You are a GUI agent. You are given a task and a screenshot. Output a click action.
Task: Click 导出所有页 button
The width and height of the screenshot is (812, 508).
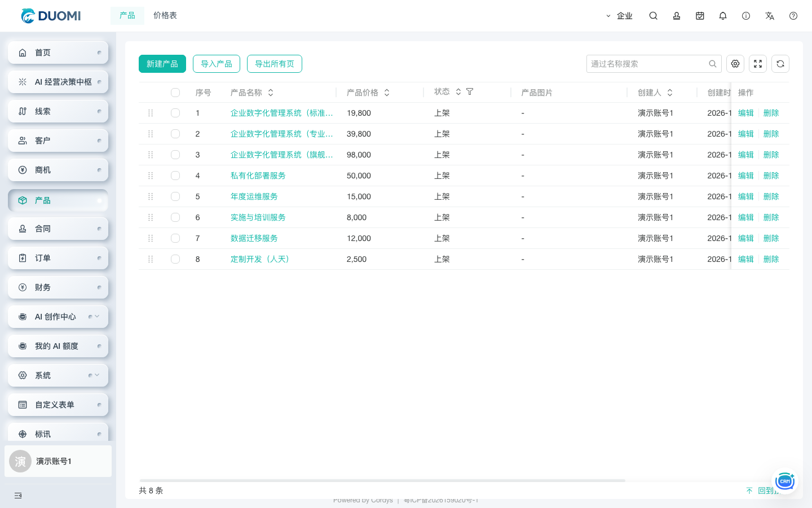click(x=275, y=64)
